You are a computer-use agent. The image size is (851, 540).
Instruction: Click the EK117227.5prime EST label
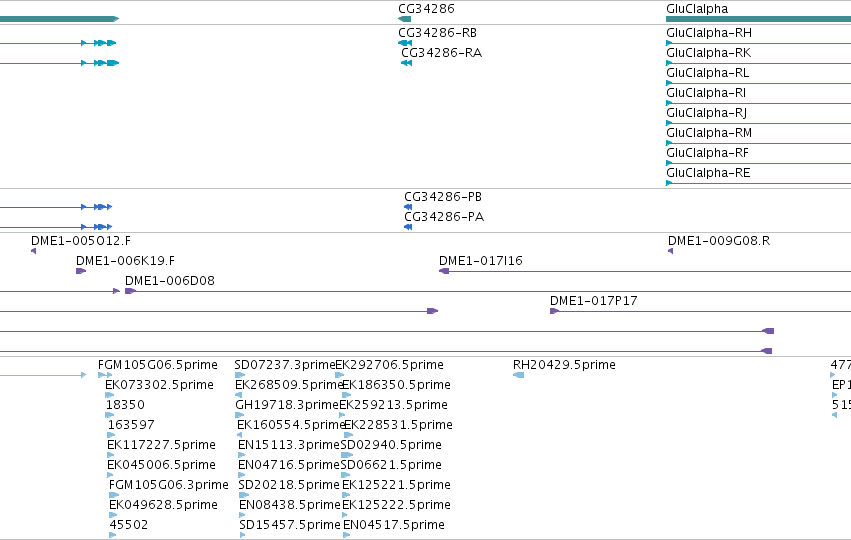(x=161, y=445)
